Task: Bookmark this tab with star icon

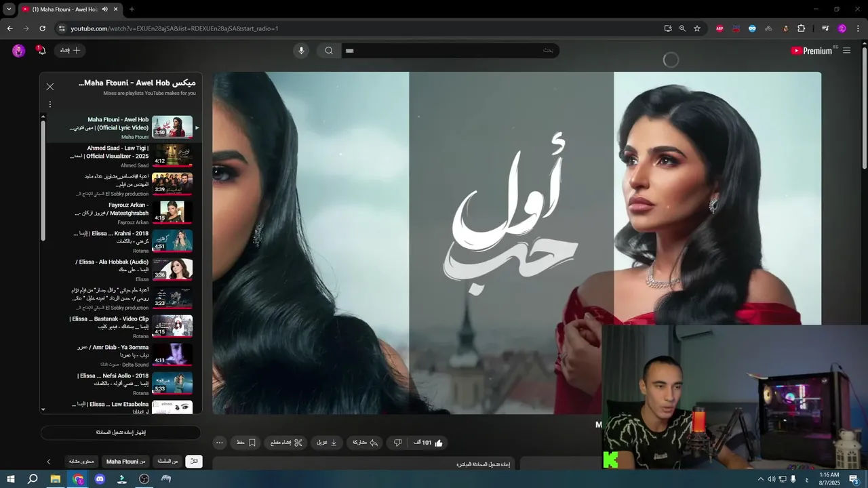Action: [x=697, y=28]
